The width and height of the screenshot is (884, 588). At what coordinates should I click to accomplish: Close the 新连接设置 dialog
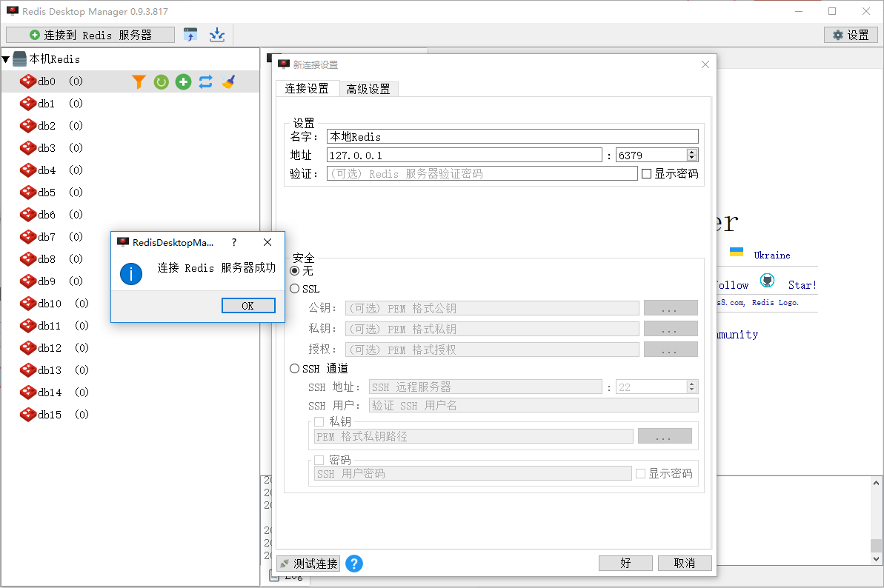(705, 64)
